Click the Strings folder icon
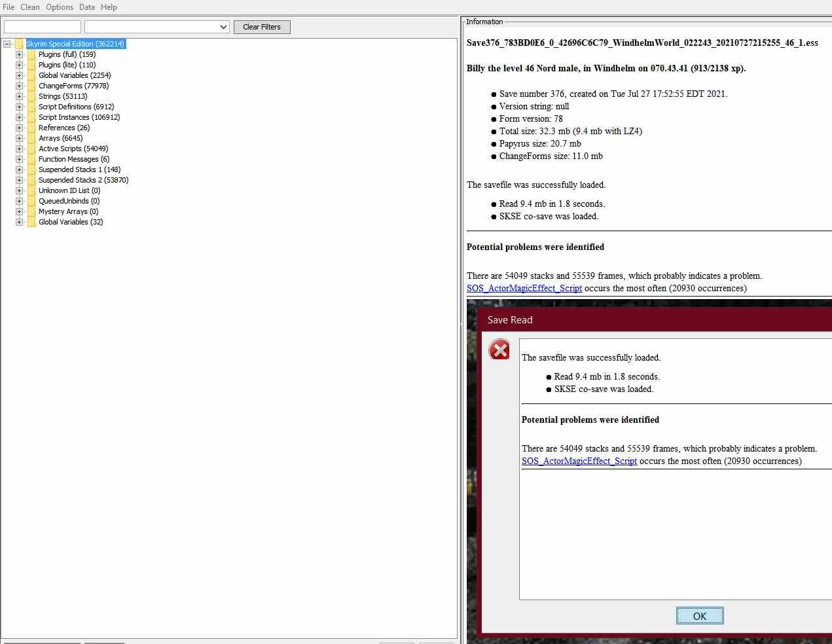This screenshot has height=644, width=832. coord(31,96)
